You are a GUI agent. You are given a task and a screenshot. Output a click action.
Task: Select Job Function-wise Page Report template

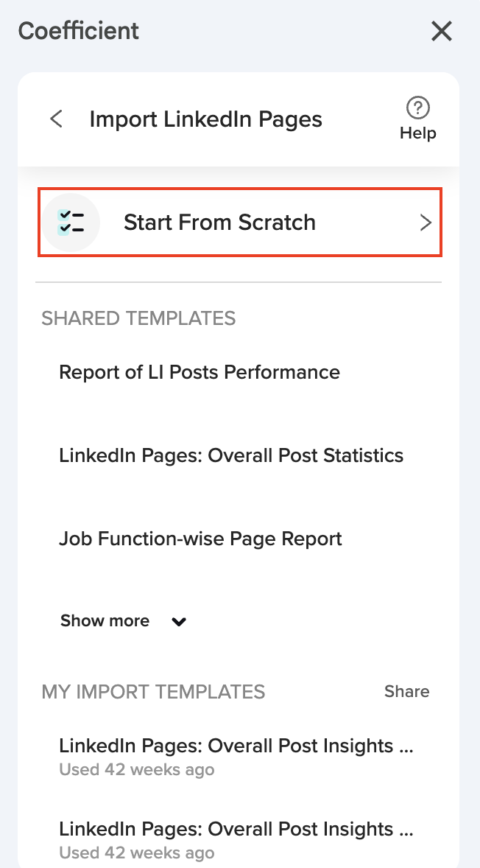[x=200, y=539]
